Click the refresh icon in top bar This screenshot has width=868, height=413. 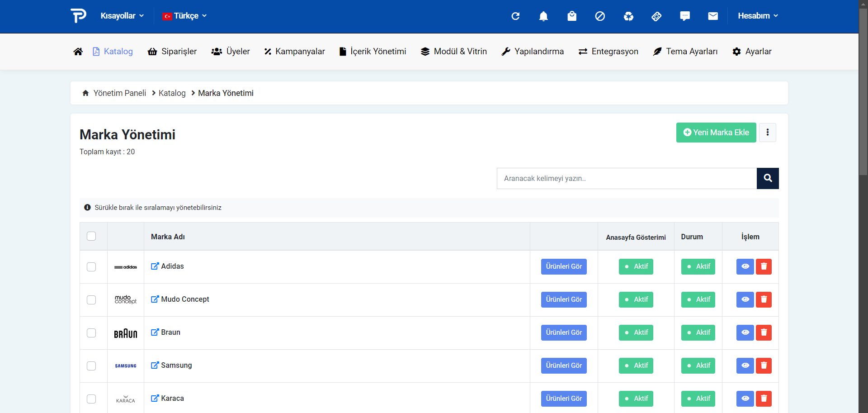tap(515, 16)
